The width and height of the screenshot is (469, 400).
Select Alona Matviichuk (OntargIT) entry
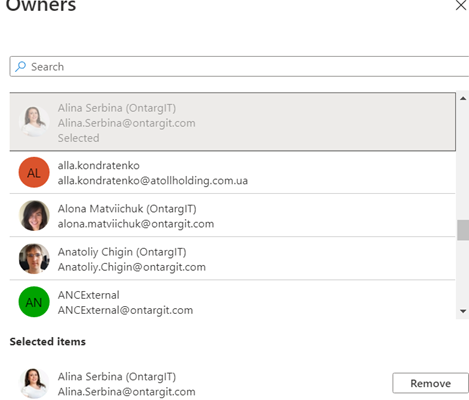[232, 216]
